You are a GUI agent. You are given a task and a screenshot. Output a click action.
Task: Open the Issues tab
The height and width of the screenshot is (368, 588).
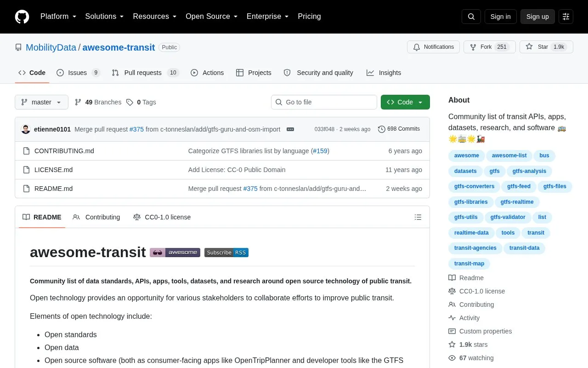(78, 73)
